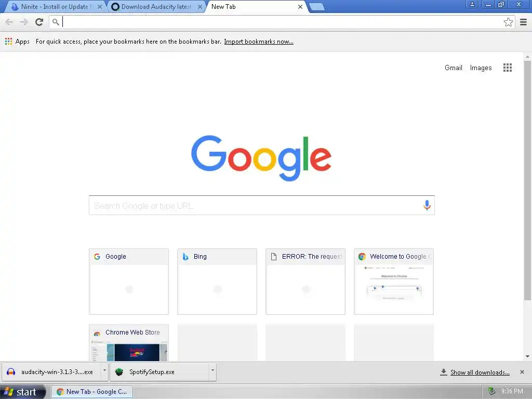Open the Apps shortcut in bookmarks bar

[17, 42]
